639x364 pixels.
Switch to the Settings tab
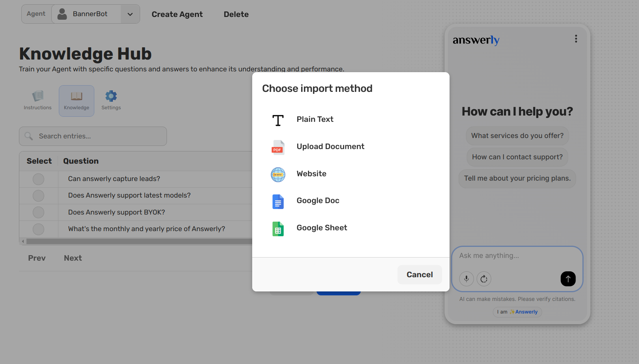(111, 101)
